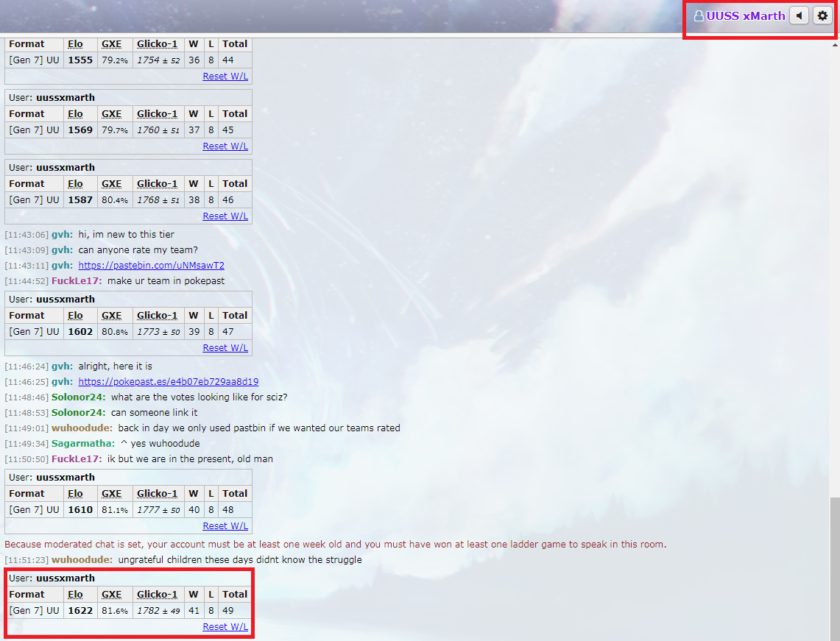
Task: Click the message 'make ur team in pokepast'
Action: [x=166, y=280]
